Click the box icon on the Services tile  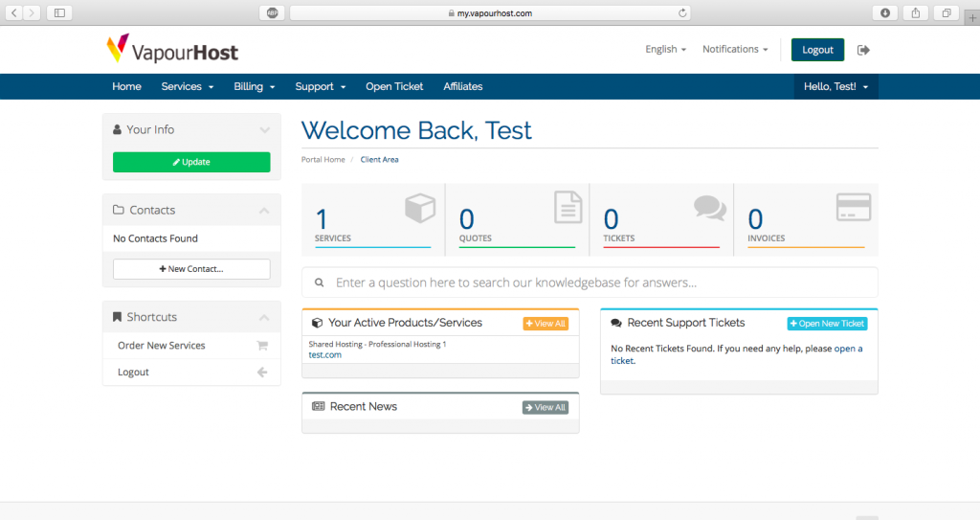(420, 208)
